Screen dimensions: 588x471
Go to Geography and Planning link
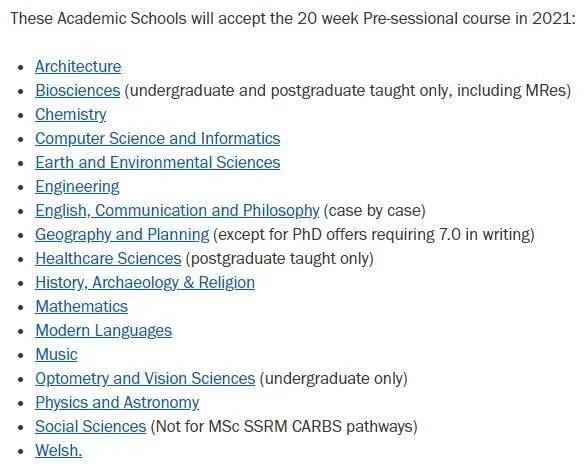click(122, 235)
